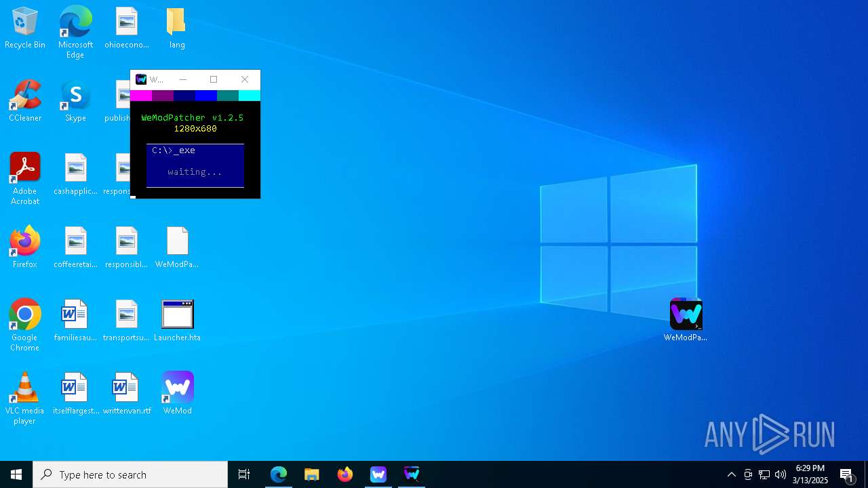The height and width of the screenshot is (488, 868).
Task: Open the lang folder icon
Action: [177, 28]
